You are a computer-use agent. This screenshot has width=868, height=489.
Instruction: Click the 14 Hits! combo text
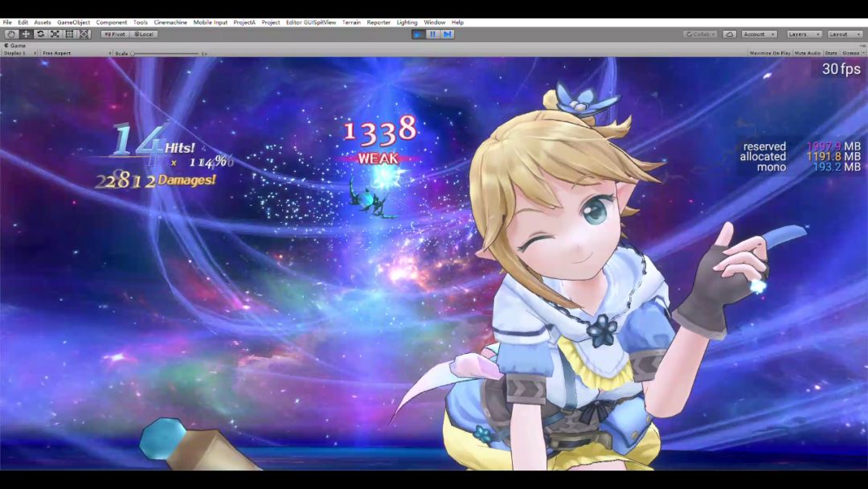tap(153, 142)
